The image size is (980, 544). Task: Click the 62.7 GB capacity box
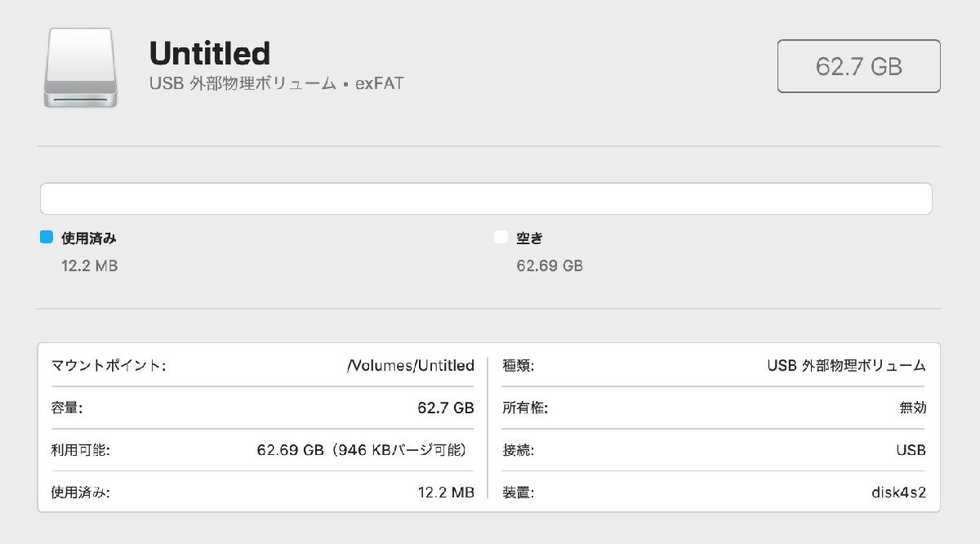coord(858,66)
